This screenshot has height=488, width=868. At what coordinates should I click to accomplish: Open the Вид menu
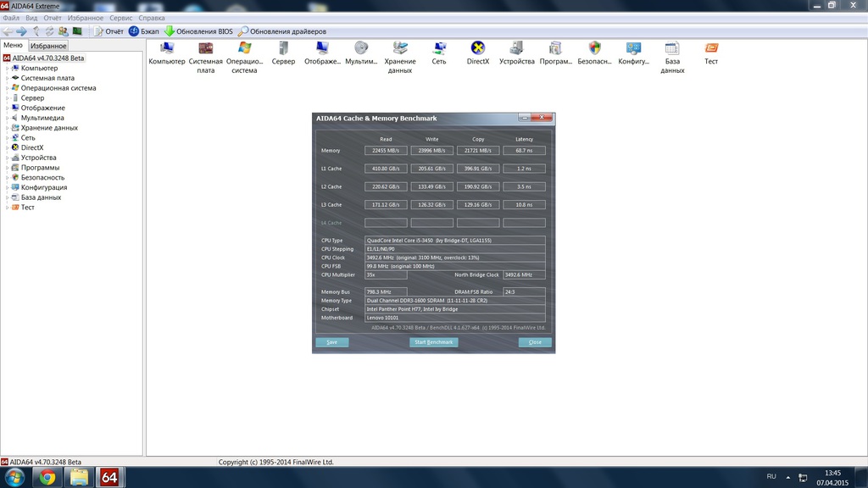click(31, 18)
